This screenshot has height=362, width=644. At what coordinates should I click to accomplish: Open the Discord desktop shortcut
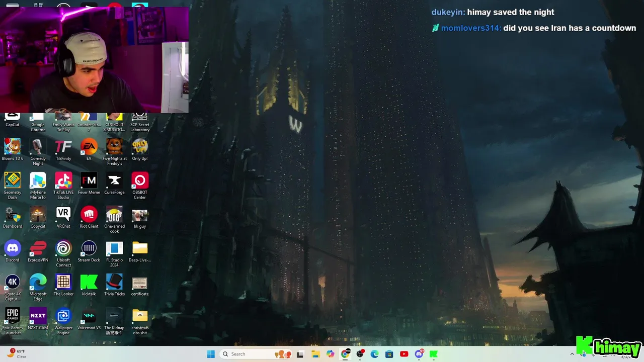click(x=13, y=251)
